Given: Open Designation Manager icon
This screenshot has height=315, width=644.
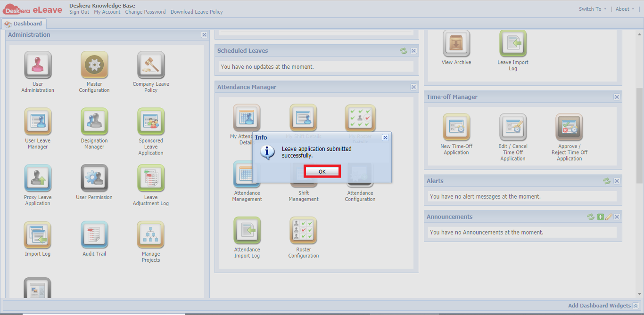Looking at the screenshot, I should point(94,121).
